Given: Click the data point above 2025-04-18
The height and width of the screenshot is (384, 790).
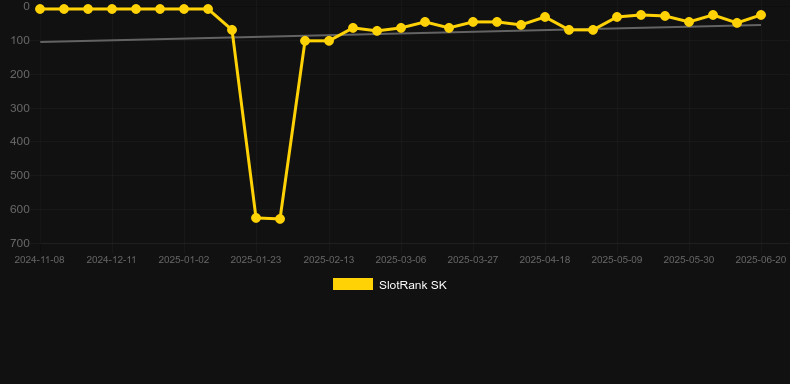Looking at the screenshot, I should tap(545, 17).
